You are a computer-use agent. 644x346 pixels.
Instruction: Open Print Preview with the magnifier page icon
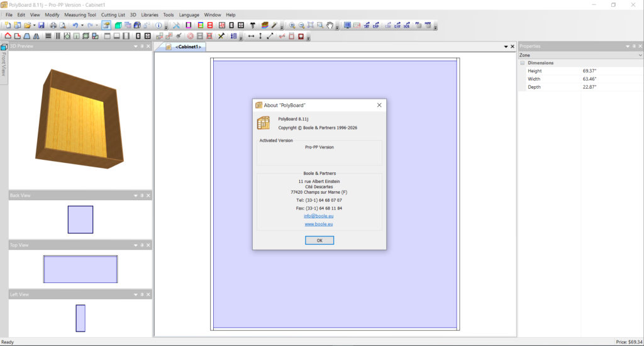pos(62,25)
